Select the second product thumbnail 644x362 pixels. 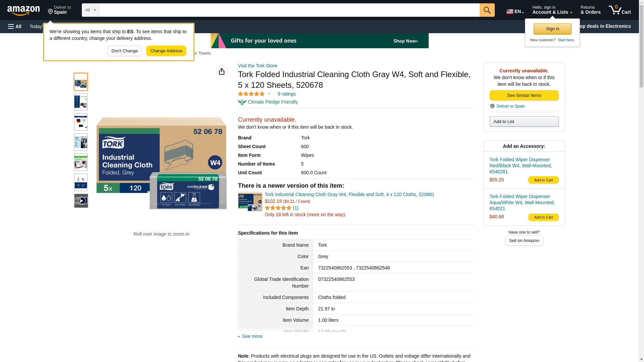pyautogui.click(x=81, y=102)
